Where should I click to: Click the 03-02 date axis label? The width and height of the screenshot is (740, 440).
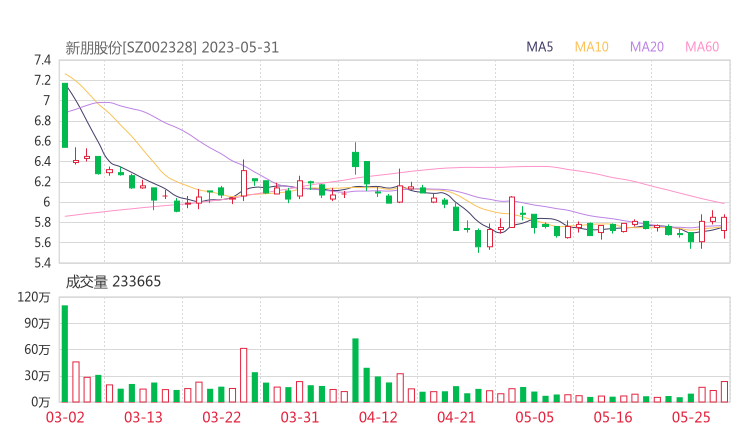point(65,417)
